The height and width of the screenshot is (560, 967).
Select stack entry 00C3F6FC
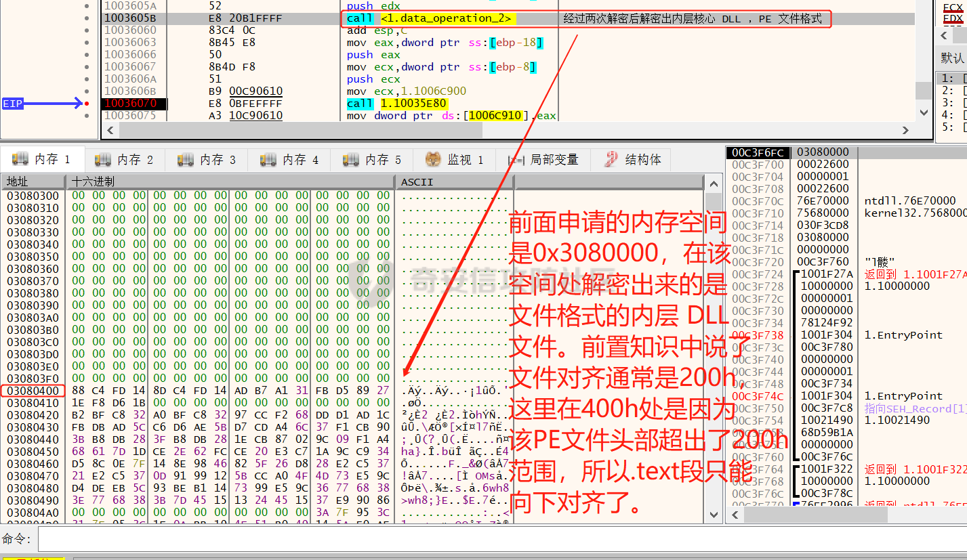coord(758,152)
